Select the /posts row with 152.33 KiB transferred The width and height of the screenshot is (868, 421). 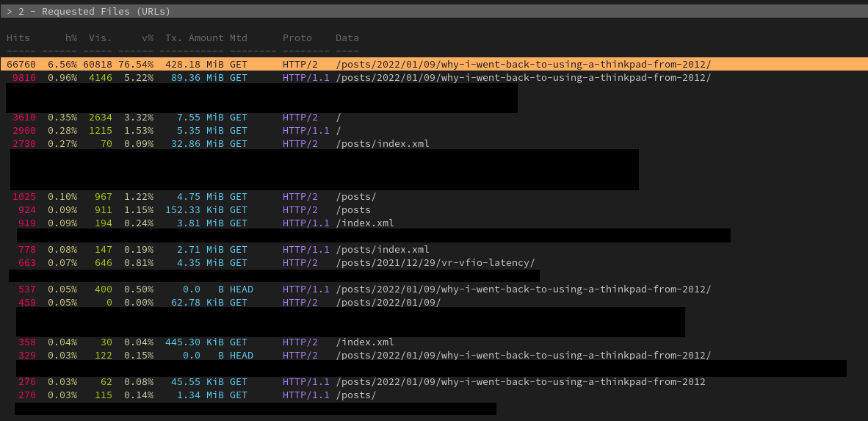tap(352, 209)
